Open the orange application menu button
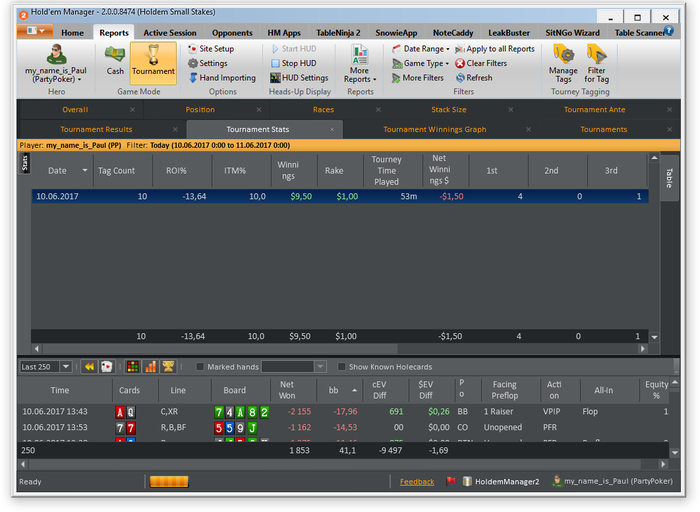The width and height of the screenshot is (700, 512). (35, 31)
